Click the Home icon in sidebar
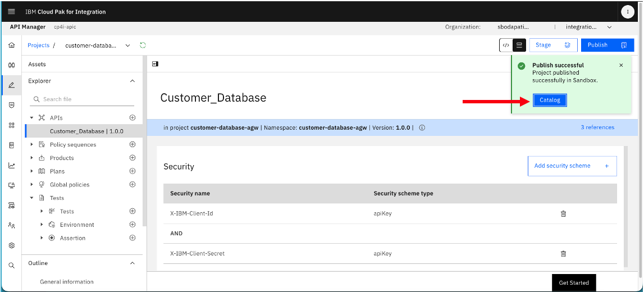Screen dimensions: 644x292 [x=11, y=45]
